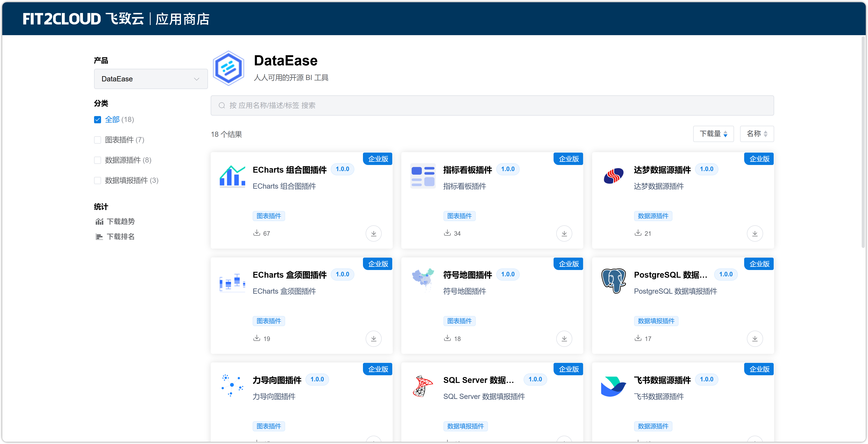The height and width of the screenshot is (444, 868).
Task: Click the 指标看板插件 dashboard icon
Action: (423, 176)
